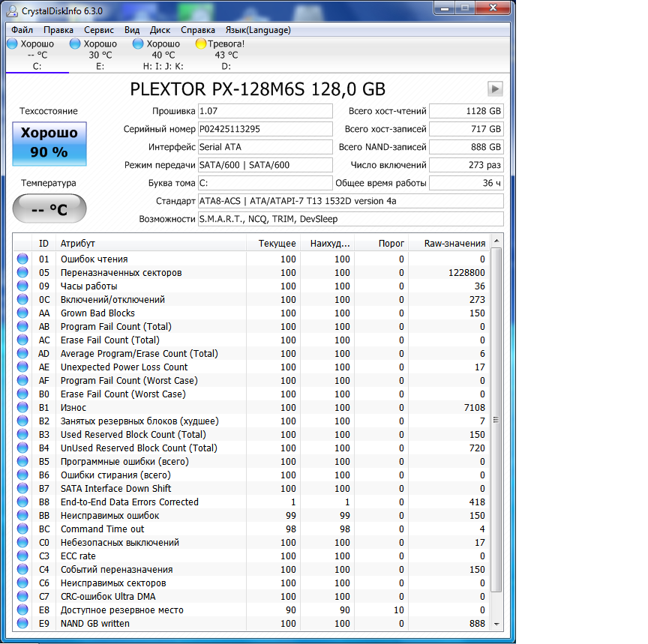Select the Average Program/Erase Count (Total) row
Screen dimensions: 648x644
(251, 354)
